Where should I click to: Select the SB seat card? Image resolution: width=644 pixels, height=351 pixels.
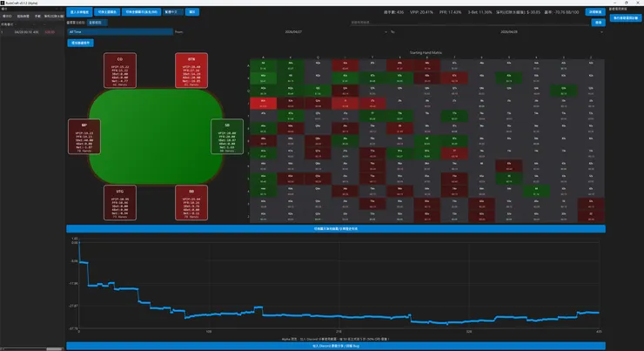[x=227, y=137]
